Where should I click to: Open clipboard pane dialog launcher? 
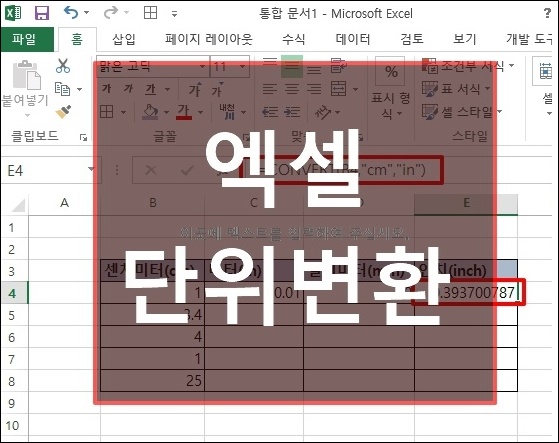pos(83,137)
